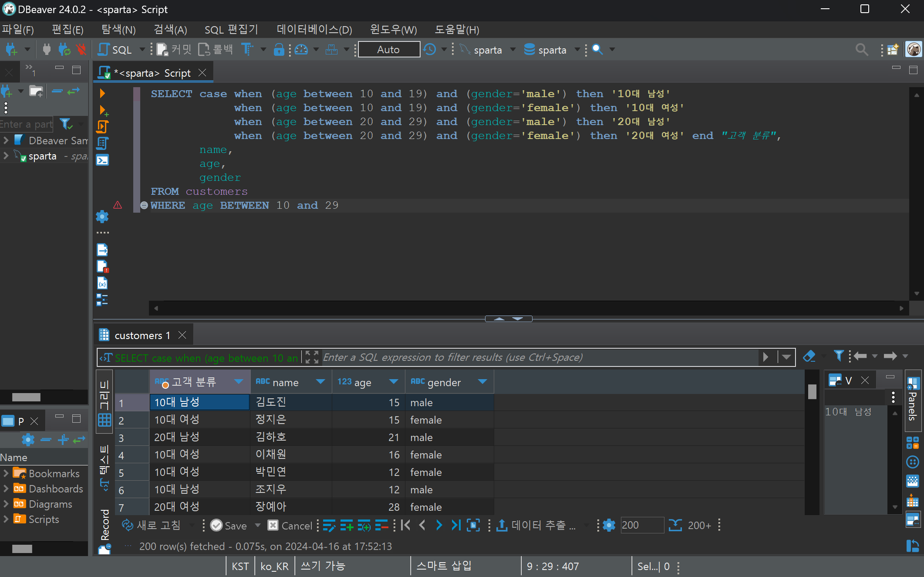This screenshot has width=924, height=577.
Task: Toggle the Panels side button
Action: click(912, 400)
